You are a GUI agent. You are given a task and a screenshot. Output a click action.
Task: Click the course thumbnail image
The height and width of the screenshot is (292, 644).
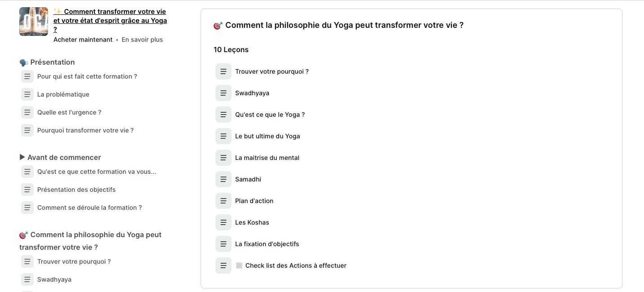pos(34,22)
